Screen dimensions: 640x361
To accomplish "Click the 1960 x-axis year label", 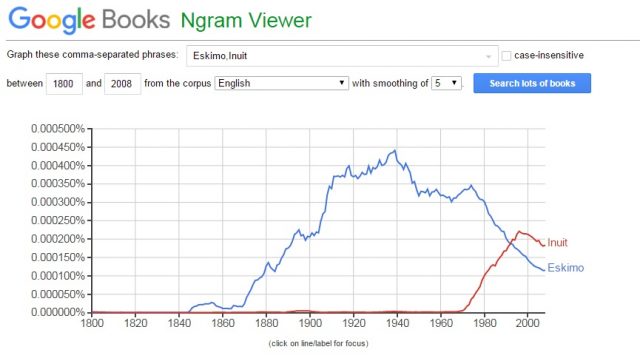I will 441,323.
